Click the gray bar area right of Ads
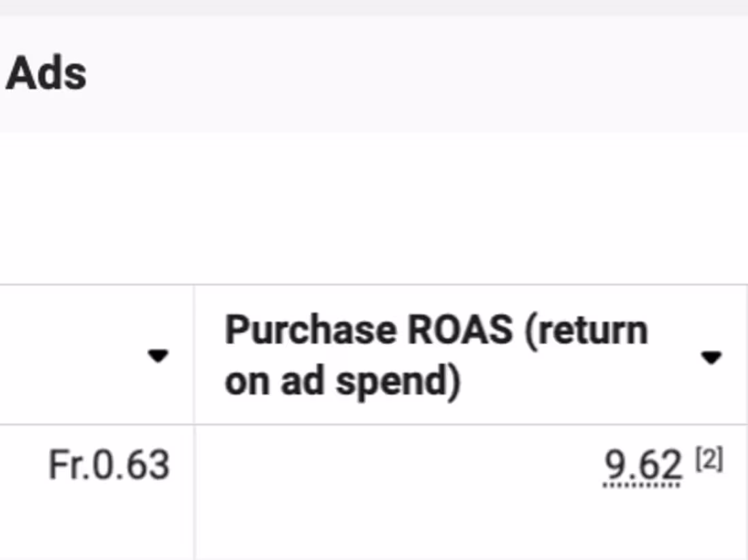Viewport: 748px width, 560px height. (x=408, y=73)
